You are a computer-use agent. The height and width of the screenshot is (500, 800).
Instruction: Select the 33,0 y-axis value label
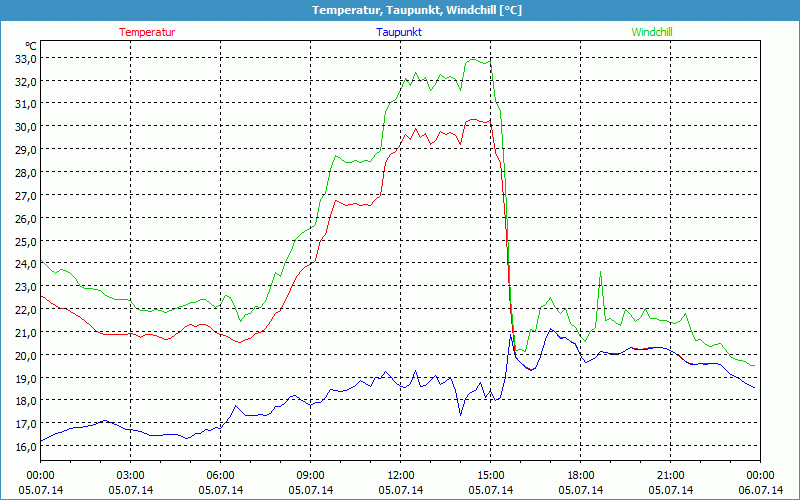pyautogui.click(x=24, y=58)
